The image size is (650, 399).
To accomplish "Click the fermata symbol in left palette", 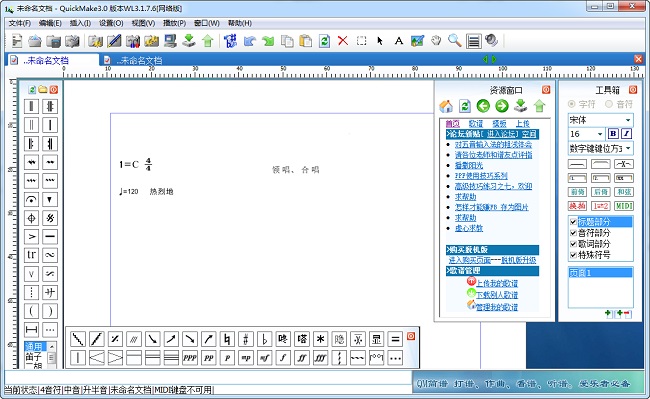I will 32,199.
